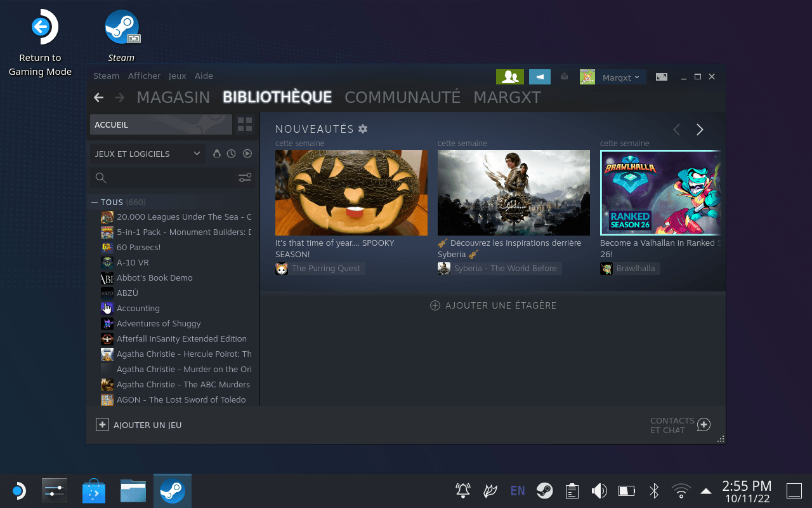The width and height of the screenshot is (812, 508).
Task: Select 20.000 Leagues Under The Sea
Action: [x=176, y=217]
